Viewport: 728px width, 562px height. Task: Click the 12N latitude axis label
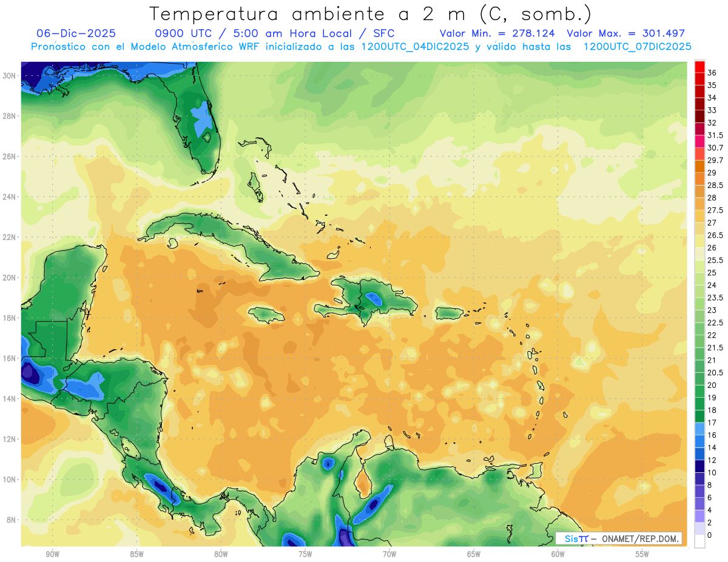[x=9, y=439]
